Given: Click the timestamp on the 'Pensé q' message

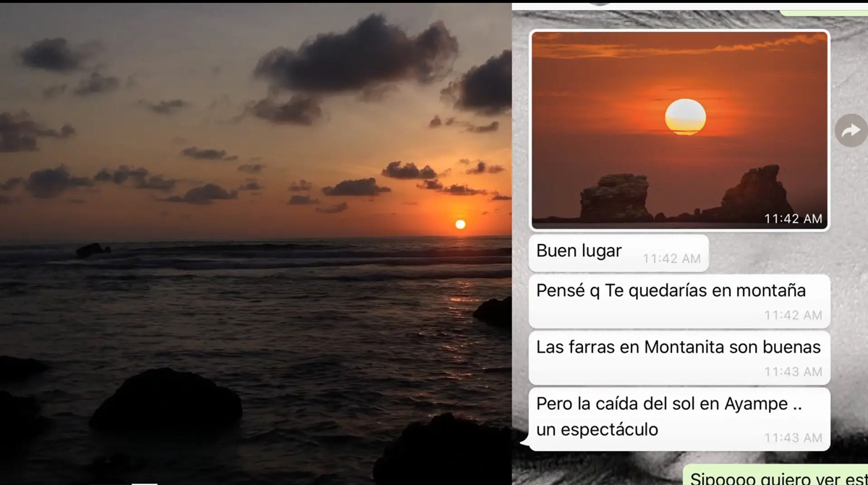Looking at the screenshot, I should coord(793,315).
